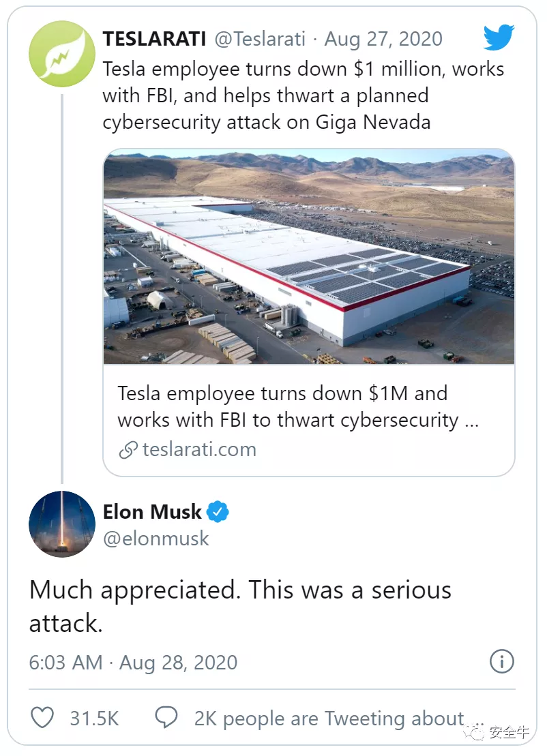
Task: Like the tweet with heart icon
Action: coord(42,718)
